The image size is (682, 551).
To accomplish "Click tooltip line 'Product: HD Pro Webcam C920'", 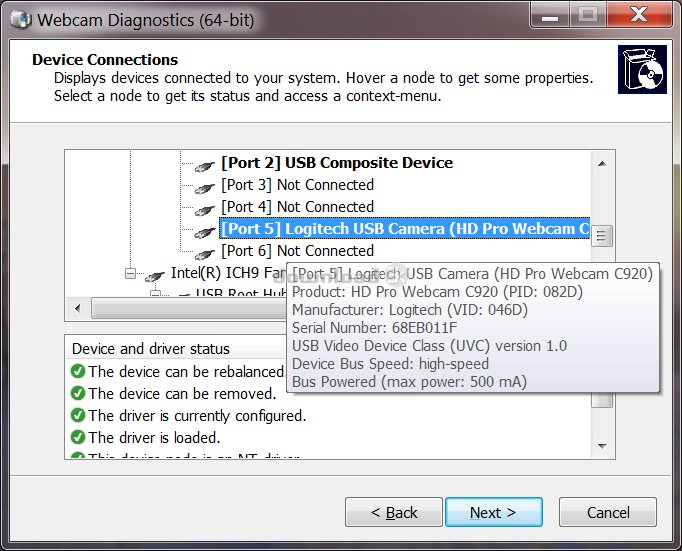I will point(437,291).
